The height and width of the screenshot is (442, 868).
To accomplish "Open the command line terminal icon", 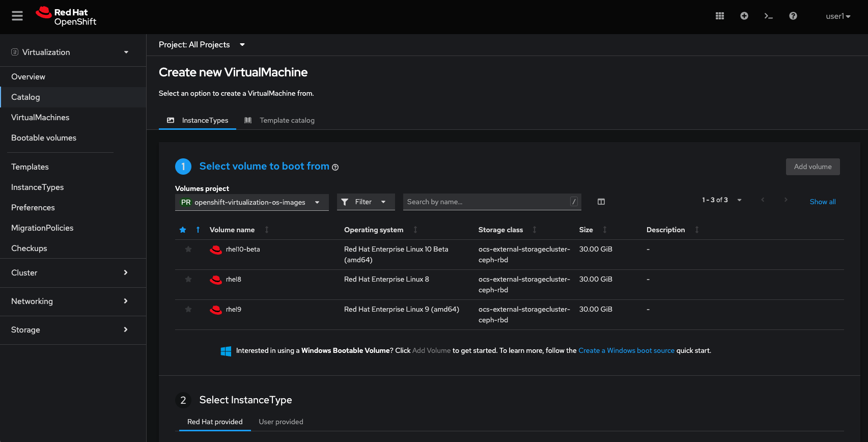I will pos(768,16).
